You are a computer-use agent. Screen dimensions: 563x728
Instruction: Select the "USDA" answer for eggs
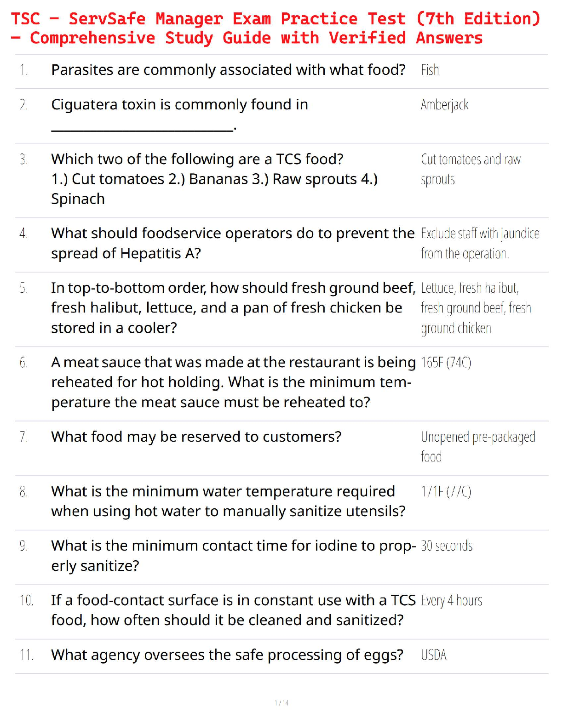433,655
